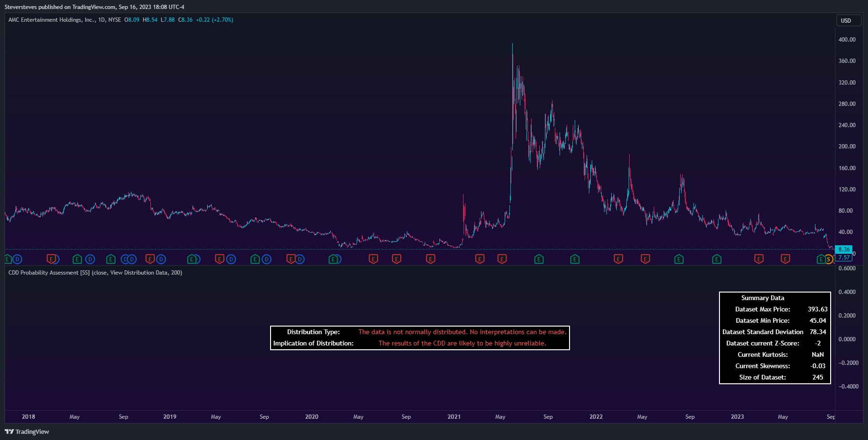The image size is (868, 440).
Task: Click the Dataset current Z-Score value -2
Action: pos(818,344)
